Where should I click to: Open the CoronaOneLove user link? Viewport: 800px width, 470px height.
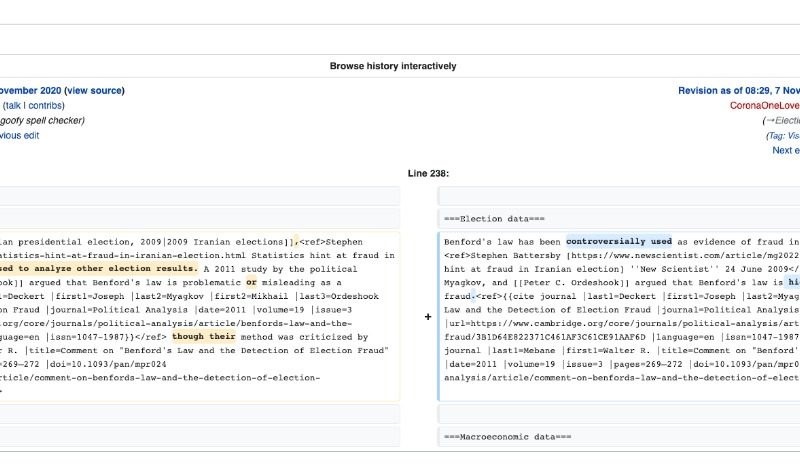coord(764,105)
